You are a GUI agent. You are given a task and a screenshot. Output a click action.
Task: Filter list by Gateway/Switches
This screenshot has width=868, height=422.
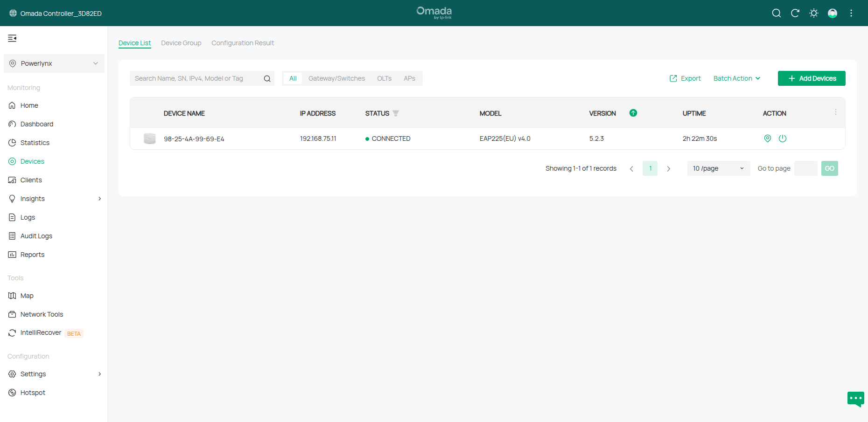click(337, 78)
